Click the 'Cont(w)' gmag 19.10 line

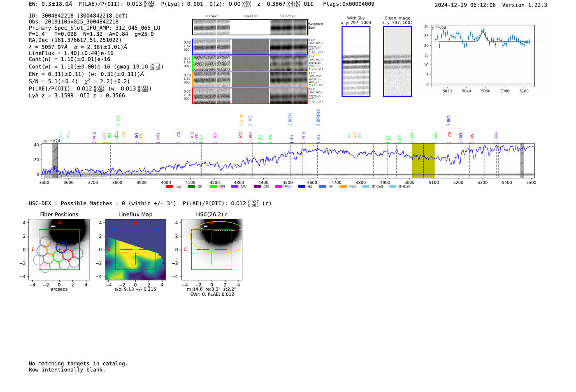(x=96, y=67)
